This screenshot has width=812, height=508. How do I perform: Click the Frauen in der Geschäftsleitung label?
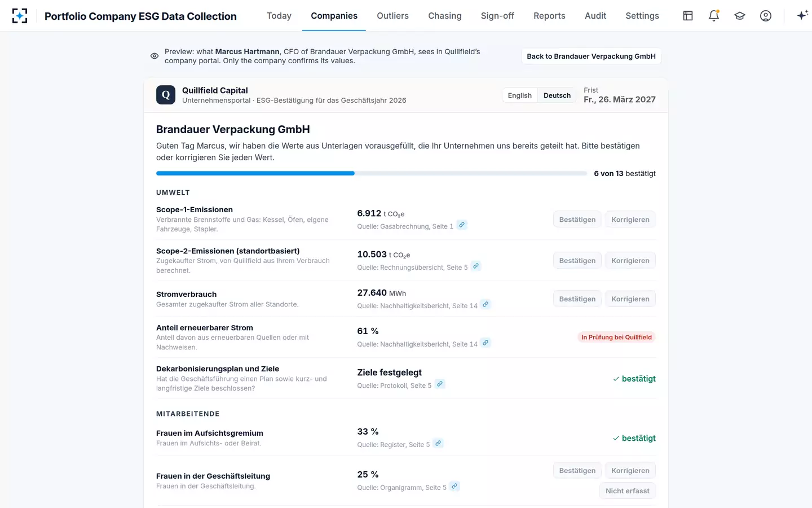[x=213, y=476]
